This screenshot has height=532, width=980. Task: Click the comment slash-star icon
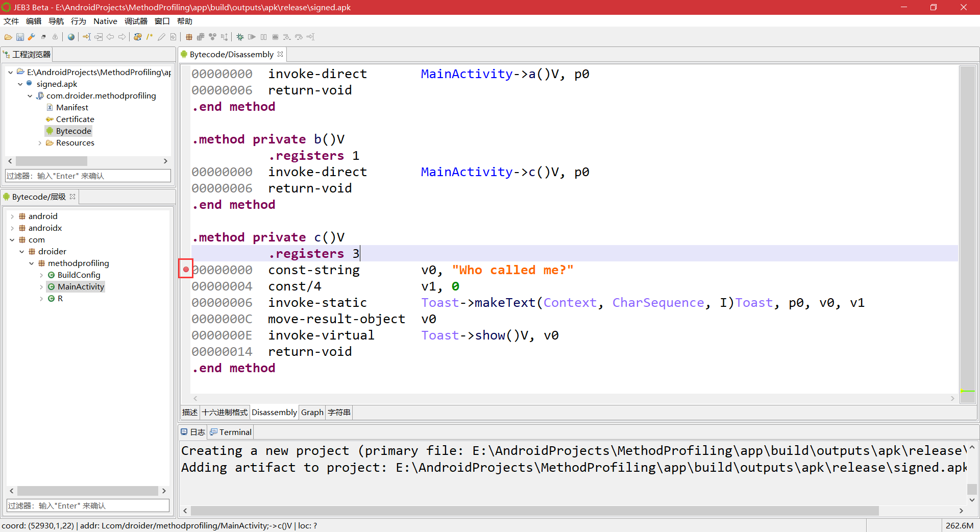(150, 37)
